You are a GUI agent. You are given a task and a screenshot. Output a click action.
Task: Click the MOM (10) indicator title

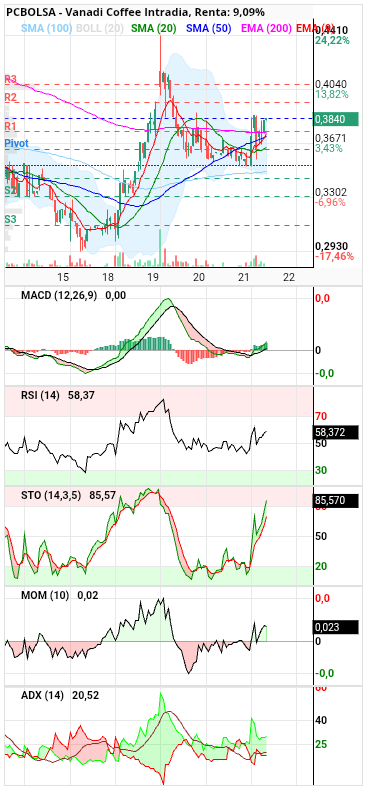coord(45,596)
